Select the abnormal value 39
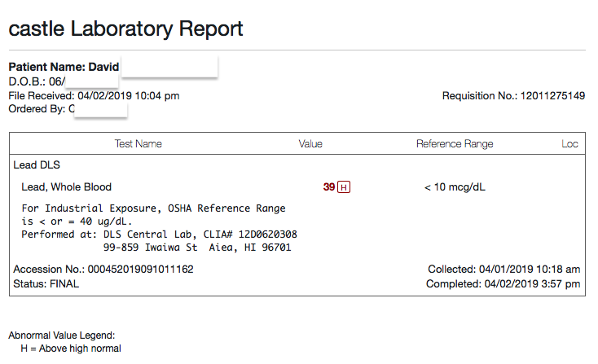Screen dimensions: 598x364 click(329, 187)
